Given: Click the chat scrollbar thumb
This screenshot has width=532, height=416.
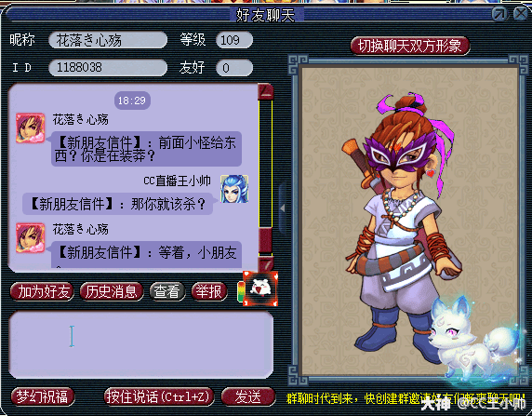Looking at the screenshot, I should (266, 240).
